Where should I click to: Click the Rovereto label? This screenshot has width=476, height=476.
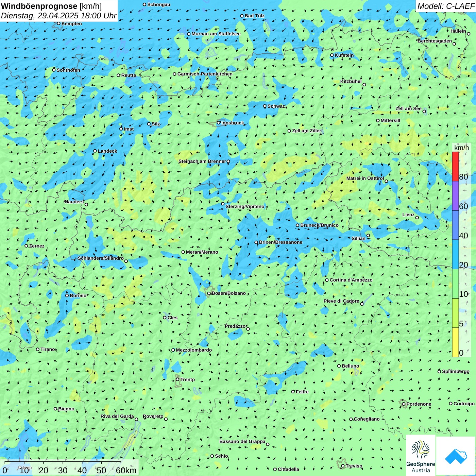[x=153, y=416]
